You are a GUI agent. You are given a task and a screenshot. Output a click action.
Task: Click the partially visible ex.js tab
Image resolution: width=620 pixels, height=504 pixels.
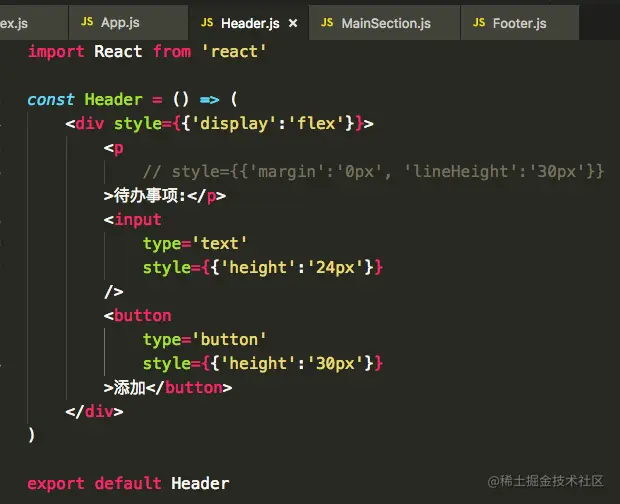point(33,23)
